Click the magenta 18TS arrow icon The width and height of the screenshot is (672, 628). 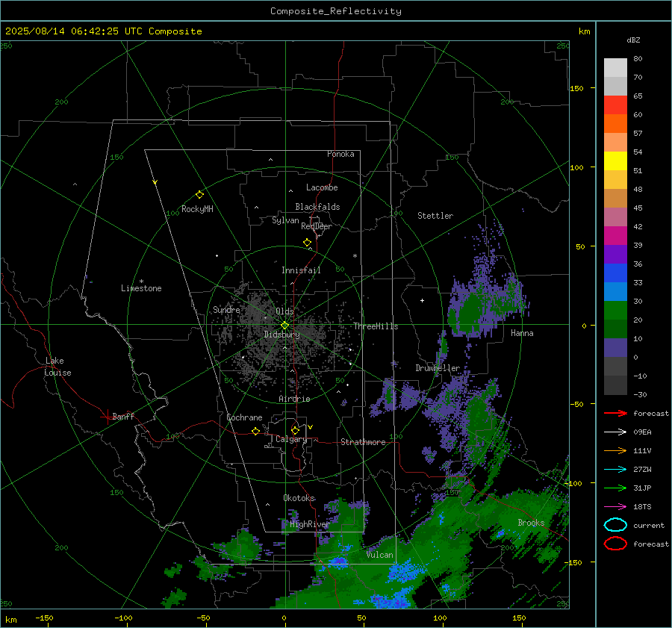click(615, 507)
